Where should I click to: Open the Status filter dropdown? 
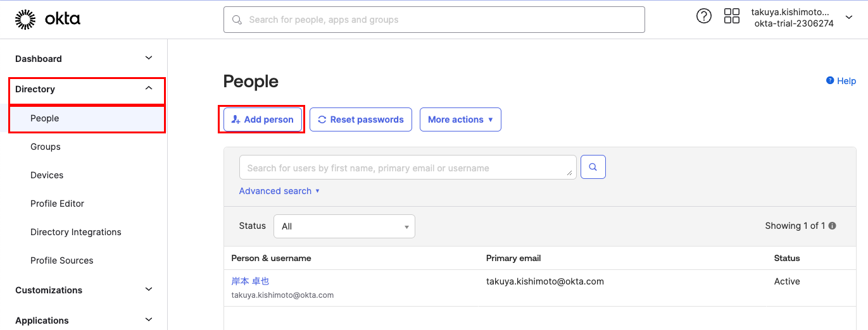[344, 226]
